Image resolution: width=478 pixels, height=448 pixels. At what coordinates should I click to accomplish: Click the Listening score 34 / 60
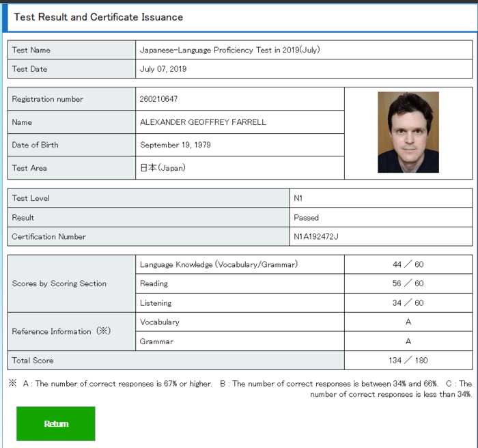tap(408, 303)
